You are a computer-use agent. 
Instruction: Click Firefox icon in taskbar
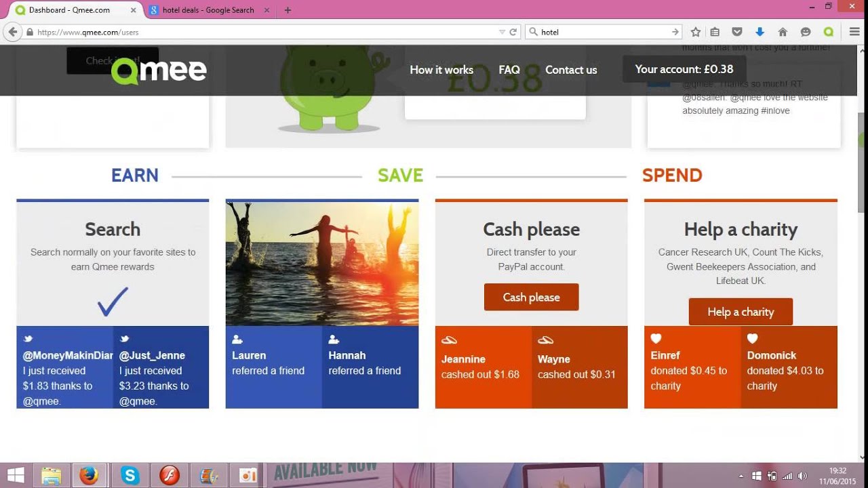tap(89, 476)
